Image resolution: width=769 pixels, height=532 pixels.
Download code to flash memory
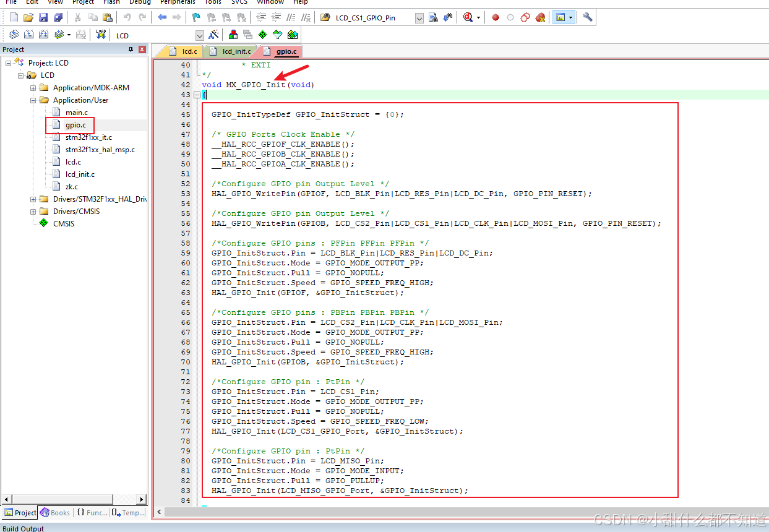[x=100, y=34]
